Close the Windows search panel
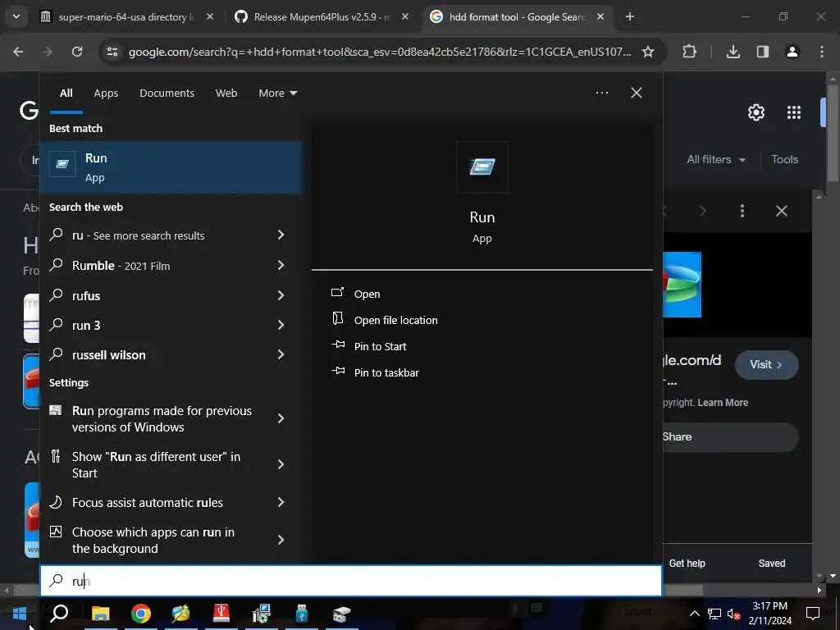Viewport: 840px width, 630px height. (636, 93)
